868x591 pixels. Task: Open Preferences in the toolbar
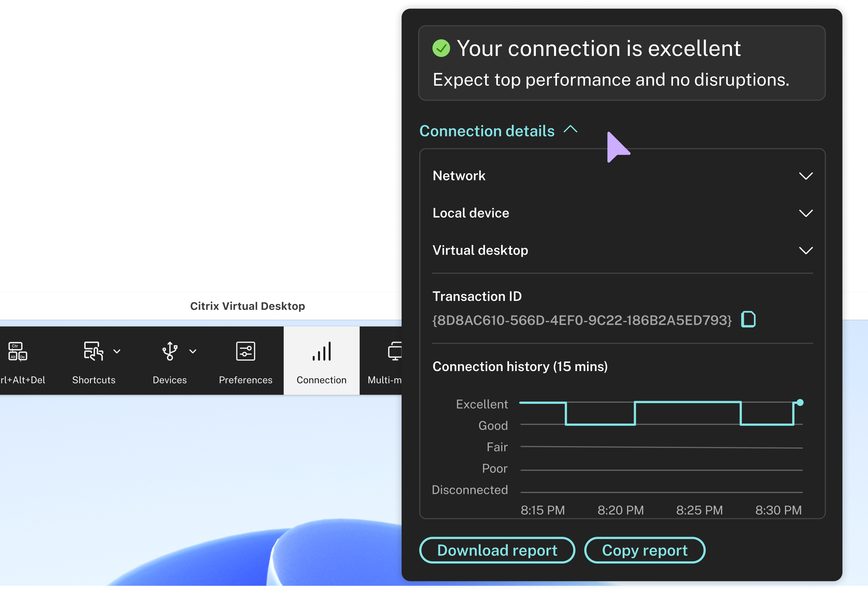click(x=245, y=361)
